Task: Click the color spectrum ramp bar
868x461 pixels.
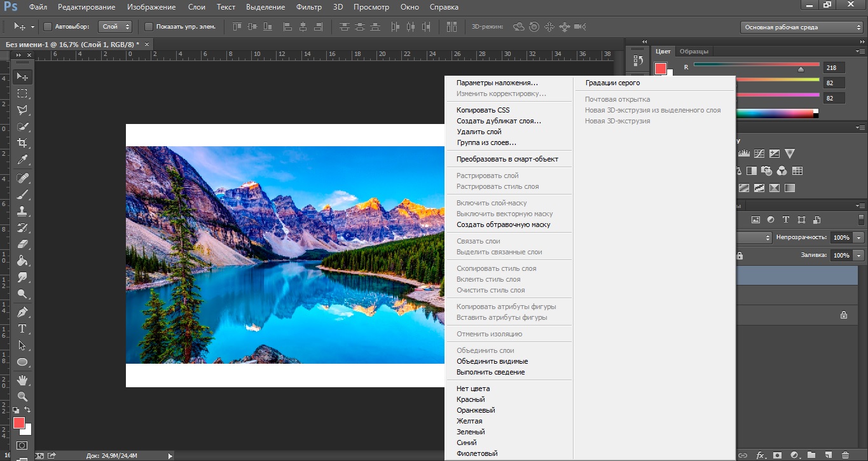Action: coord(776,113)
